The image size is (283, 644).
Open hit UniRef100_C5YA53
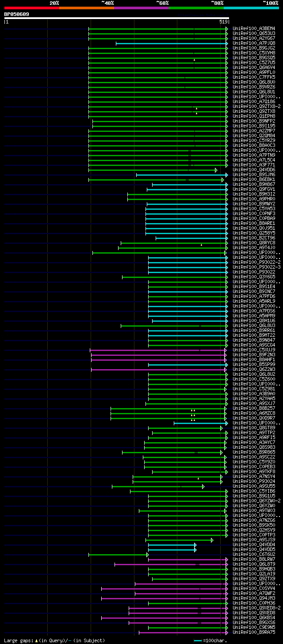(254, 209)
